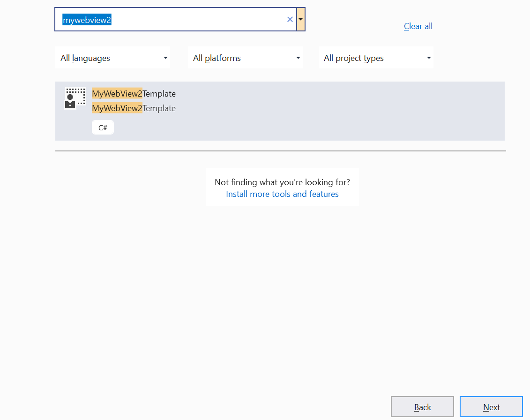Select the MyWebView2Template project icon
The height and width of the screenshot is (420, 530).
[x=75, y=98]
